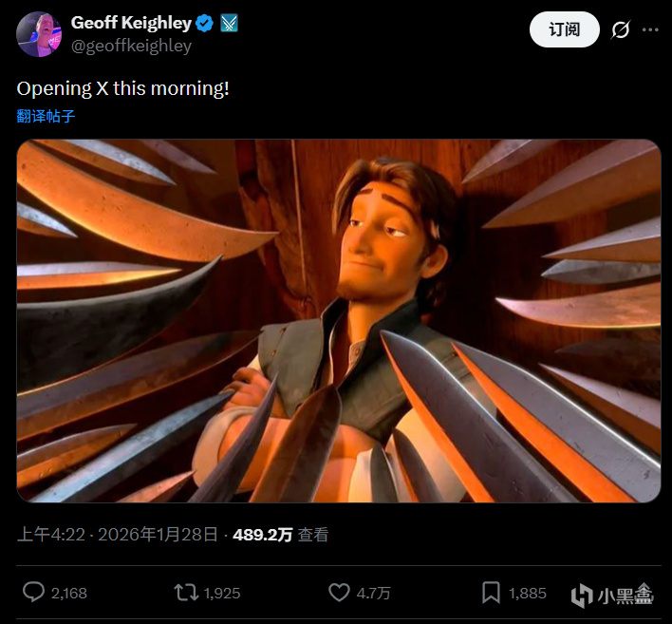Open the attached knives movie image
The image size is (672, 624).
click(x=338, y=320)
